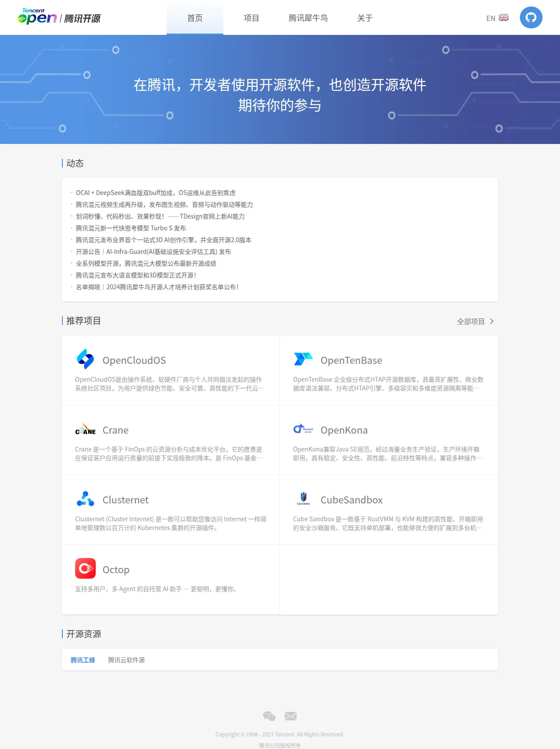The width and height of the screenshot is (560, 749).
Task: Click the OpenCloudOS project logo
Action: (85, 359)
